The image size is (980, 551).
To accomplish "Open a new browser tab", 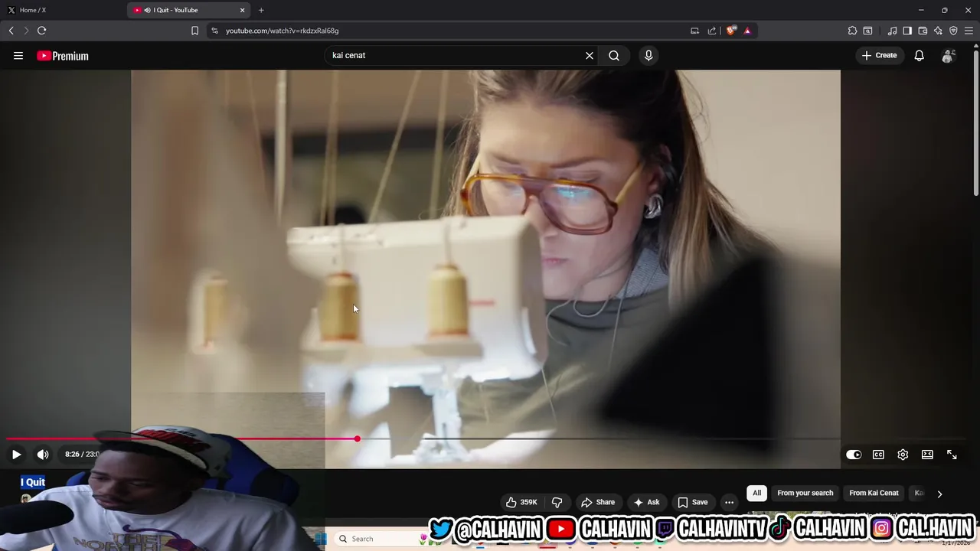I will [x=261, y=10].
